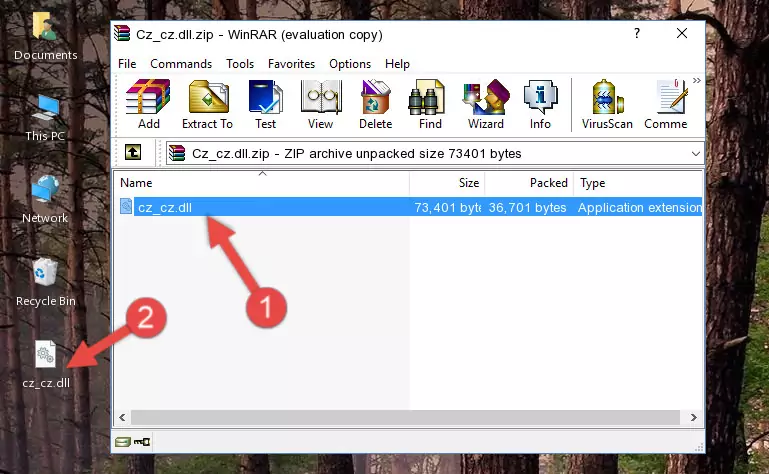Image resolution: width=769 pixels, height=474 pixels.
Task: Close the WinRAR window
Action: [682, 33]
